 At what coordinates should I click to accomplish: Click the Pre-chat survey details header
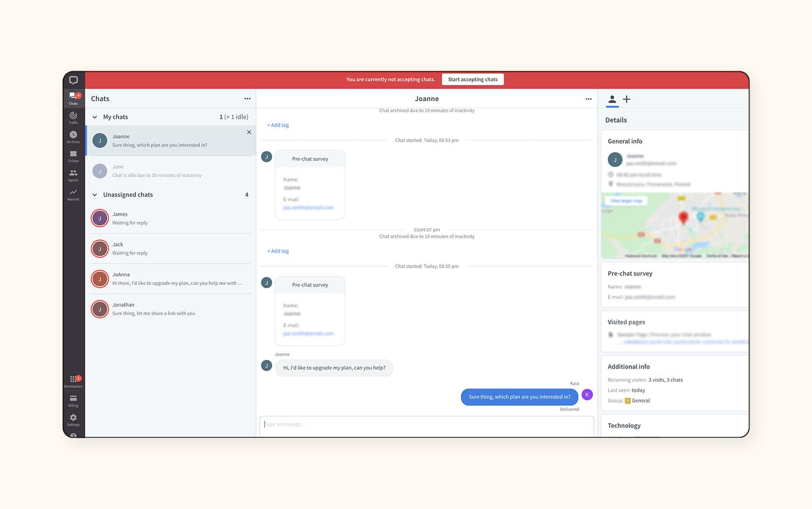pyautogui.click(x=630, y=273)
